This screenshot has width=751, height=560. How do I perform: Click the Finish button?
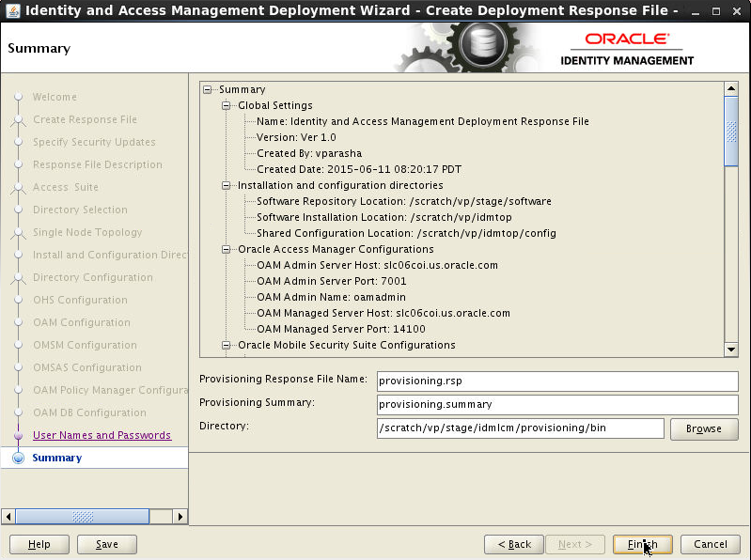click(x=642, y=544)
